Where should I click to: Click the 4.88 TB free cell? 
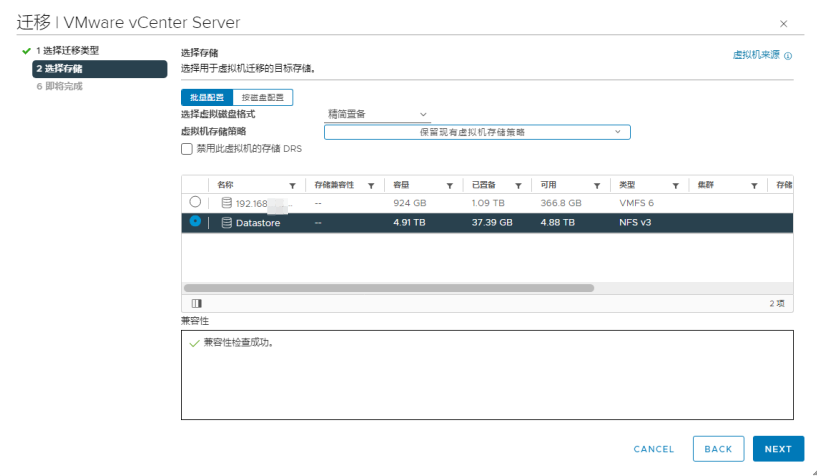pos(557,222)
